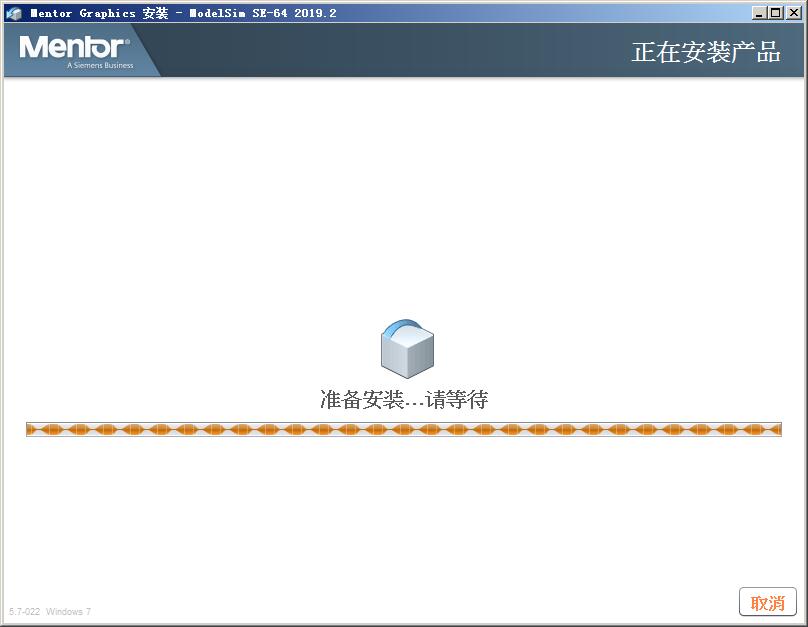The height and width of the screenshot is (627, 808).
Task: Click the installer package box icon
Action: [x=407, y=349]
